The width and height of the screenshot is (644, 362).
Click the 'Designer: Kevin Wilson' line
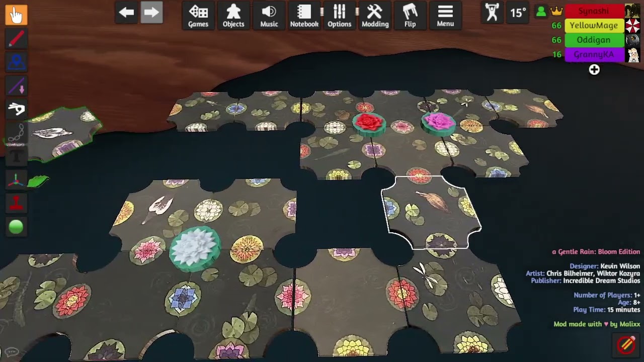coord(605,266)
